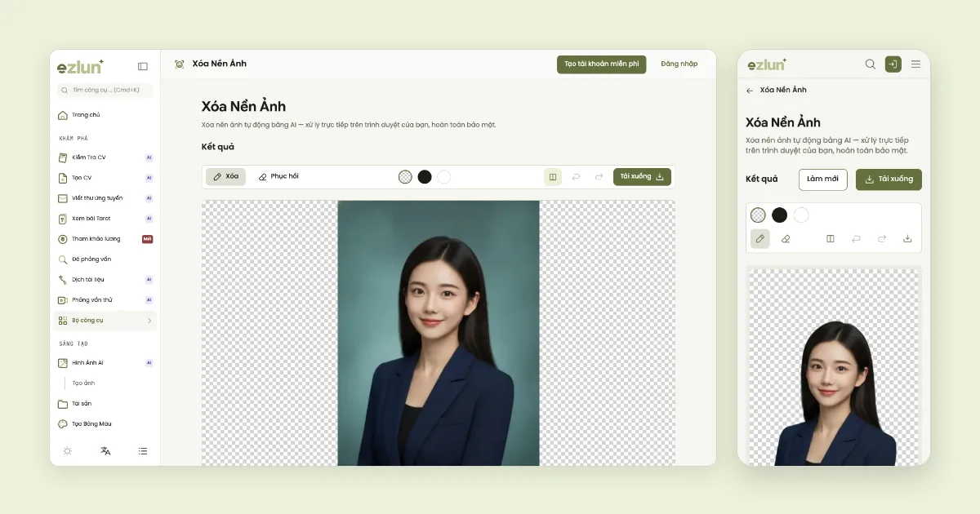Collapse the sidebar with the panel icon
This screenshot has width=980, height=514.
click(x=143, y=66)
